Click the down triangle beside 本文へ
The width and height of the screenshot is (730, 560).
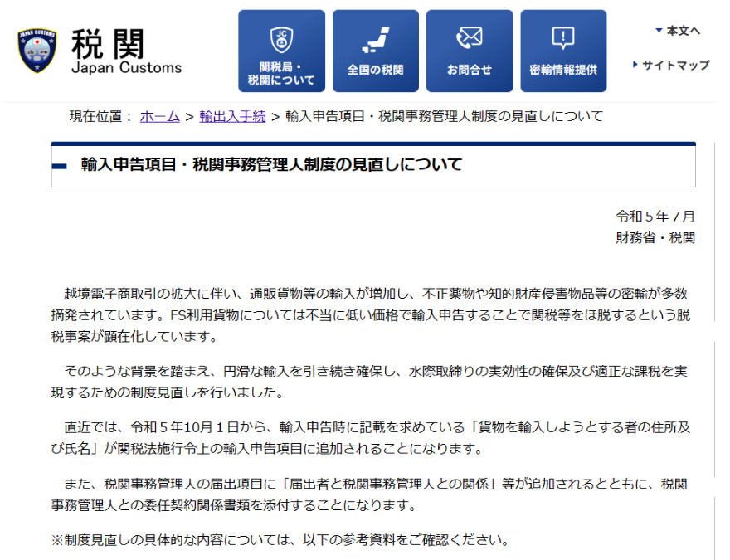(659, 31)
